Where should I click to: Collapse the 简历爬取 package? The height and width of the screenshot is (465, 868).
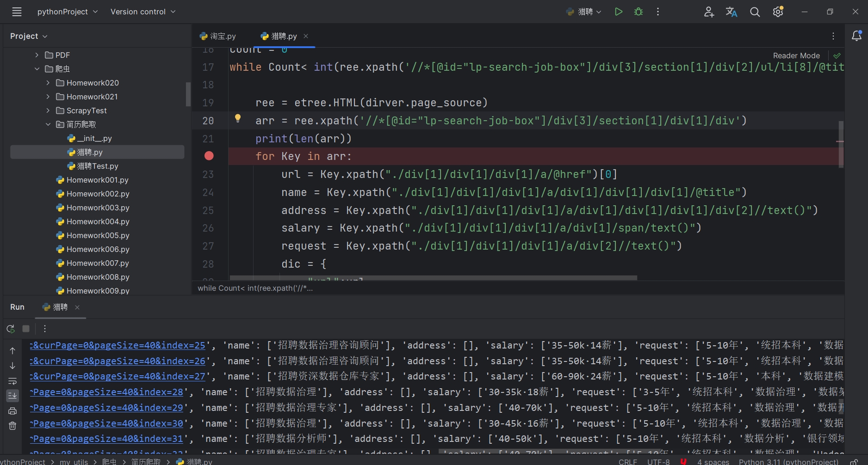48,124
